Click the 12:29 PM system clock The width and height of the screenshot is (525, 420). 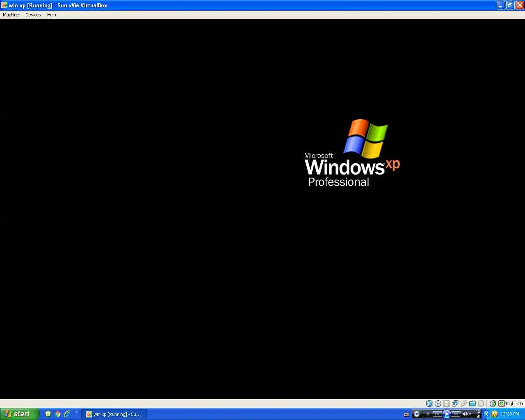(510, 414)
